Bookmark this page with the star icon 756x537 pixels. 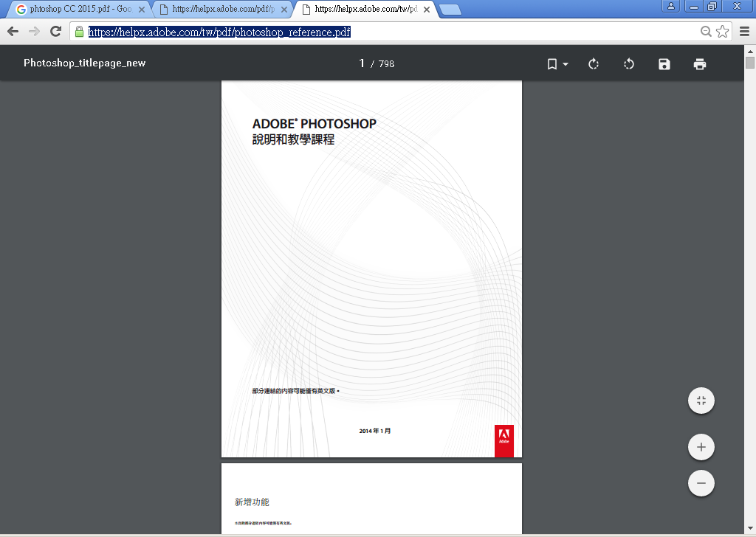coord(722,32)
